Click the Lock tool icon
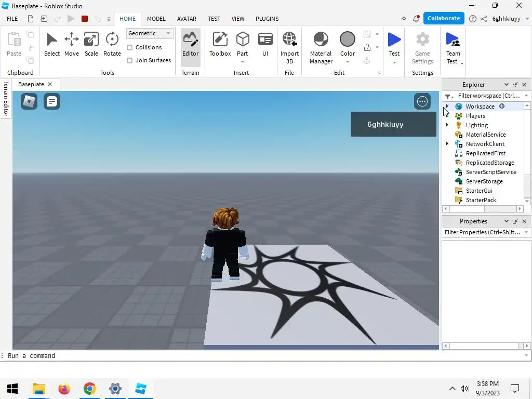 point(367,47)
